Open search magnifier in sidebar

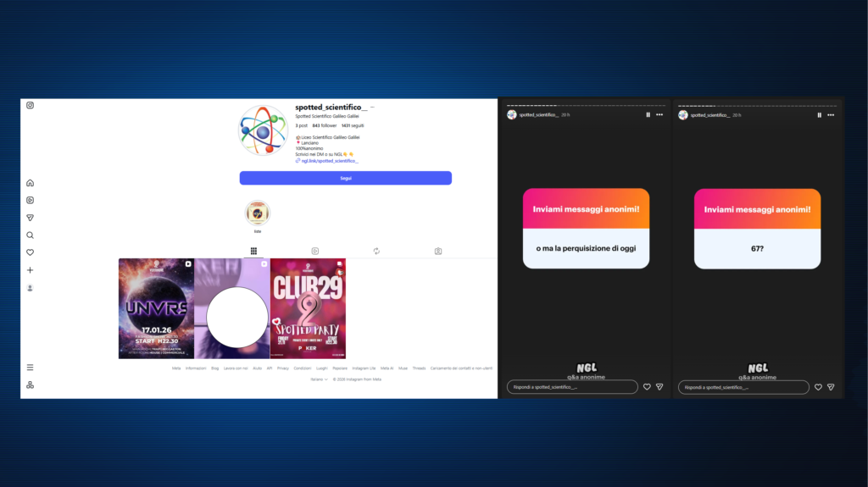(30, 235)
